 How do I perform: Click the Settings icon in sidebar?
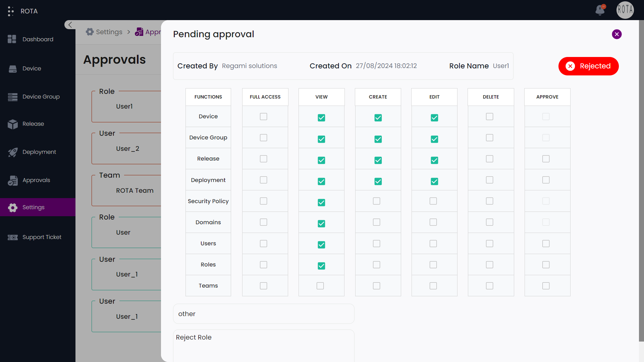point(12,207)
